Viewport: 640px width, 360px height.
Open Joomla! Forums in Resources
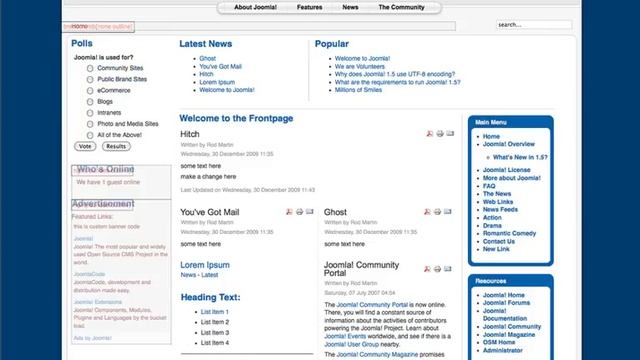[506, 303]
